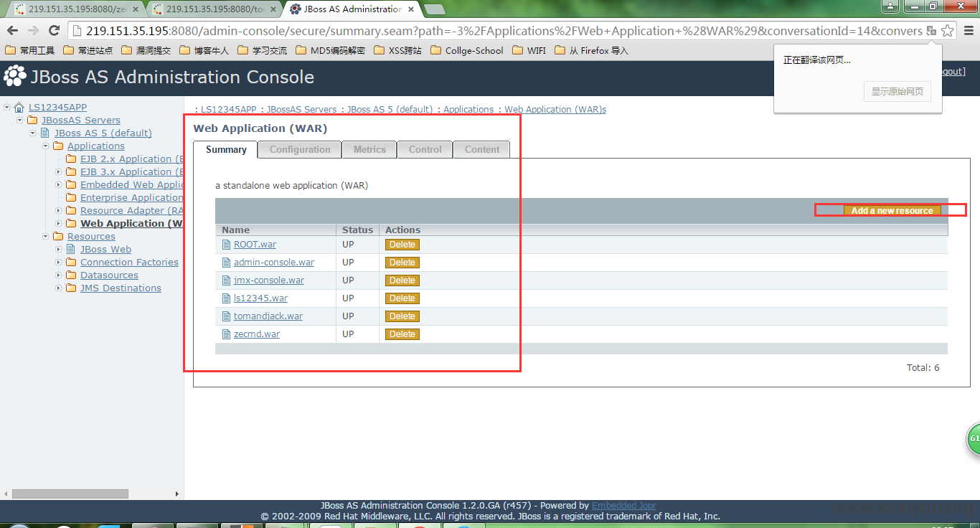Viewport: 980px width, 528px height.
Task: Click the tomandjack.war file icon
Action: click(227, 316)
